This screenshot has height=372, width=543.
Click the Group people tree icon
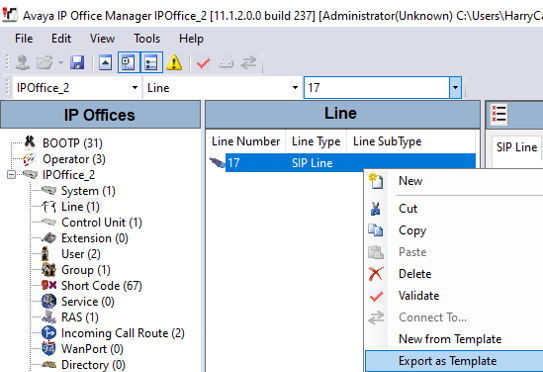tap(48, 269)
